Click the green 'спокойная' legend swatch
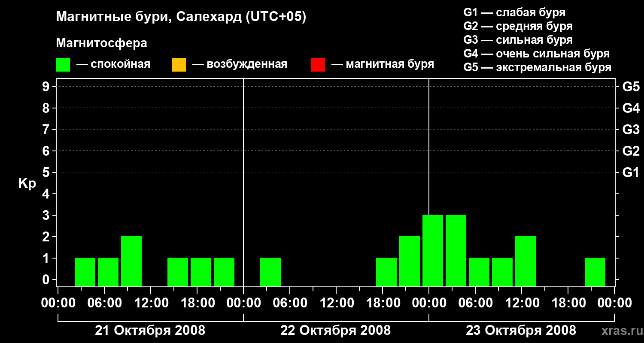The image size is (644, 343). 63,65
